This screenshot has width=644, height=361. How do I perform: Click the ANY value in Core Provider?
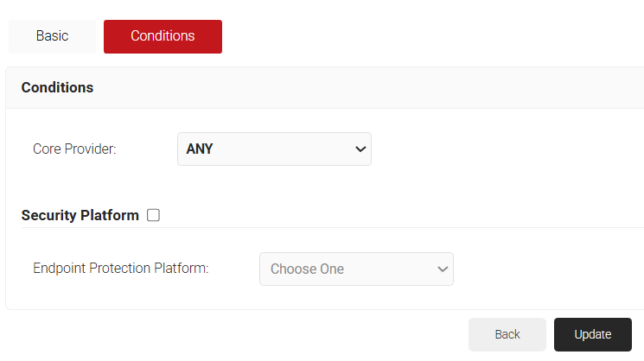click(200, 149)
